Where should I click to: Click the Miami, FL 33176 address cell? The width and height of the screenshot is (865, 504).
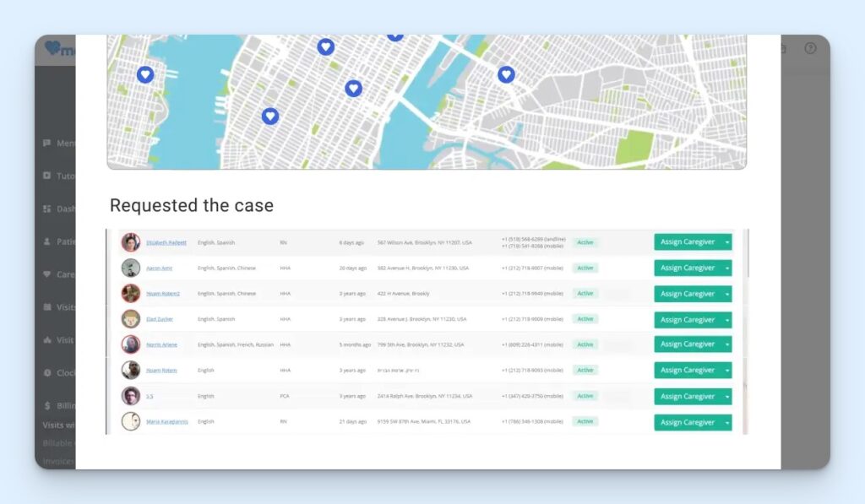coord(424,422)
